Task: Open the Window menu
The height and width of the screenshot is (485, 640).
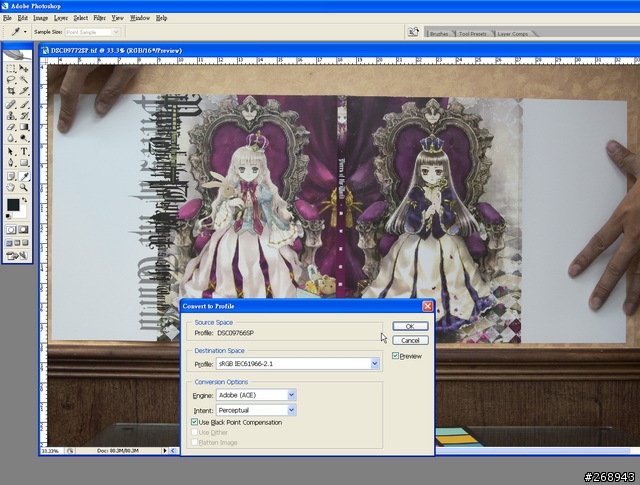Action: [140, 18]
